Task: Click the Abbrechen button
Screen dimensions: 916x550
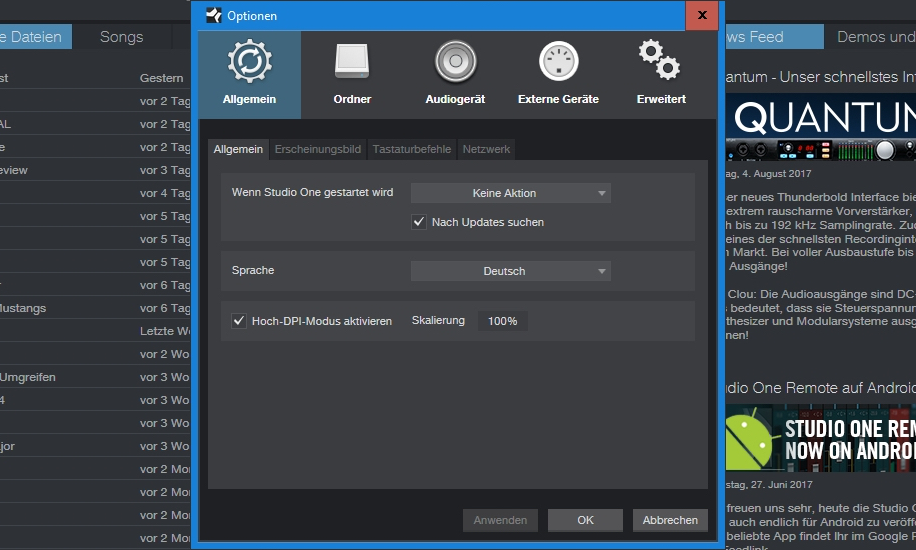Action: (x=670, y=520)
